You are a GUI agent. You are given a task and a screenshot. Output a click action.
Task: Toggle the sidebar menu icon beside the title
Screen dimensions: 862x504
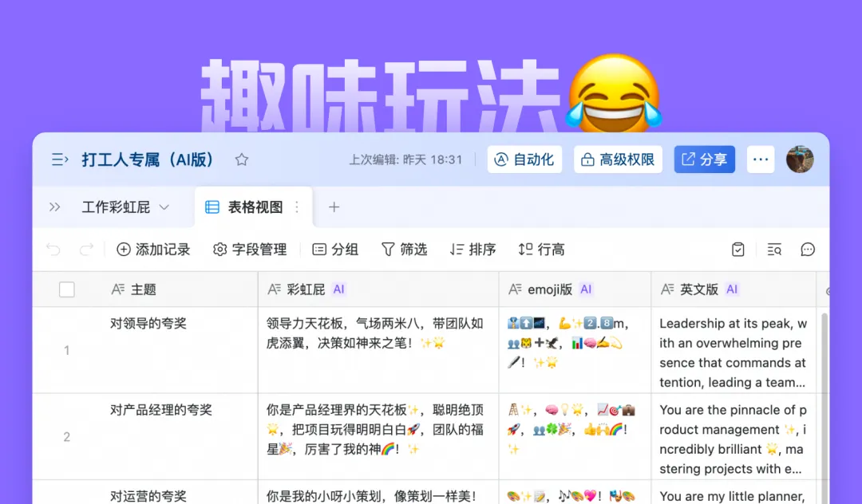pos(59,159)
